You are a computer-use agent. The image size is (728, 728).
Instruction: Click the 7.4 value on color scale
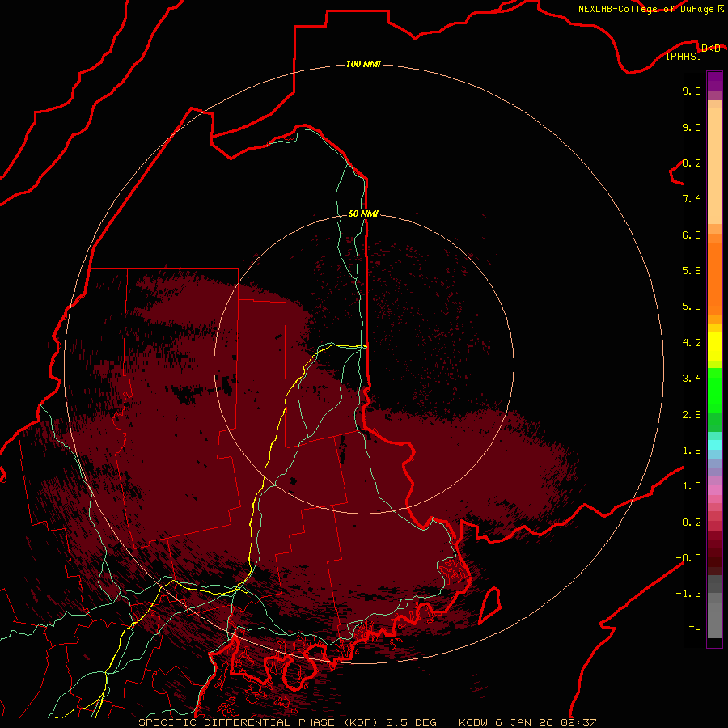[692, 199]
